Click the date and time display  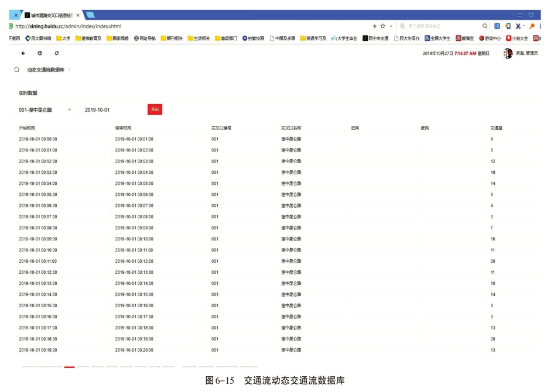tap(456, 53)
